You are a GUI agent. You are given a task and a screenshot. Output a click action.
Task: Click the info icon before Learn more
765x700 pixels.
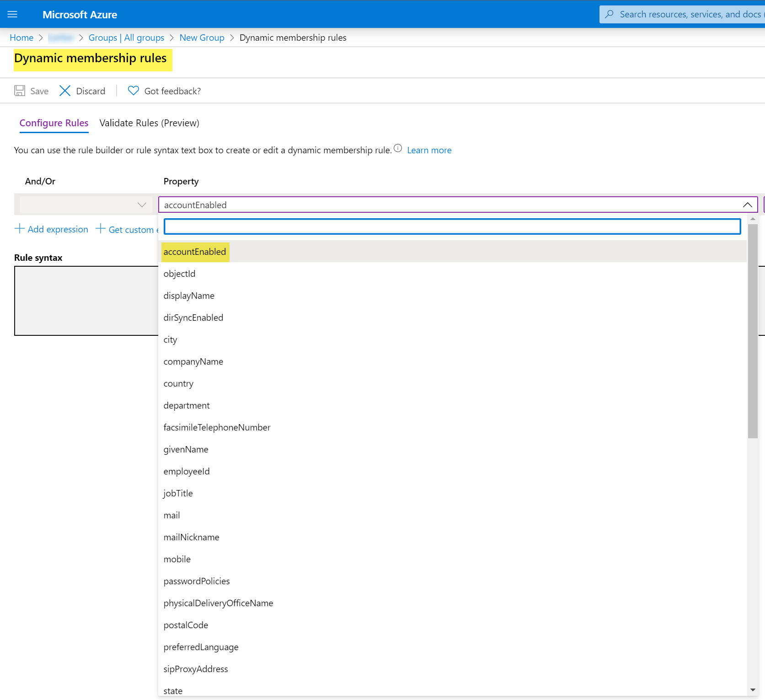pos(397,148)
